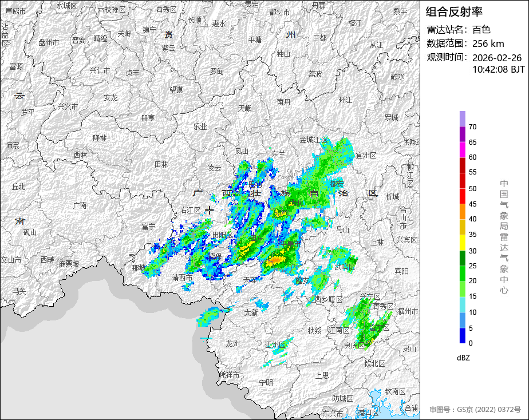Click the dBZ unit label under legend

pyautogui.click(x=463, y=358)
